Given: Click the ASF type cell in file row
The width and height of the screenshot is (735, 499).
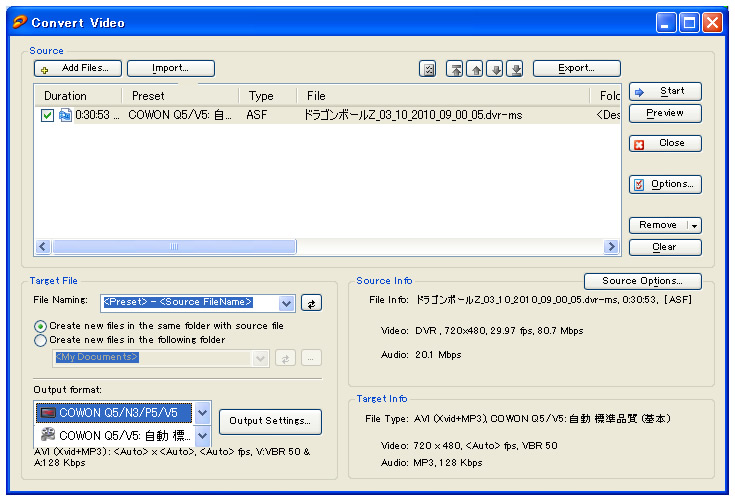Looking at the screenshot, I should pyautogui.click(x=257, y=115).
